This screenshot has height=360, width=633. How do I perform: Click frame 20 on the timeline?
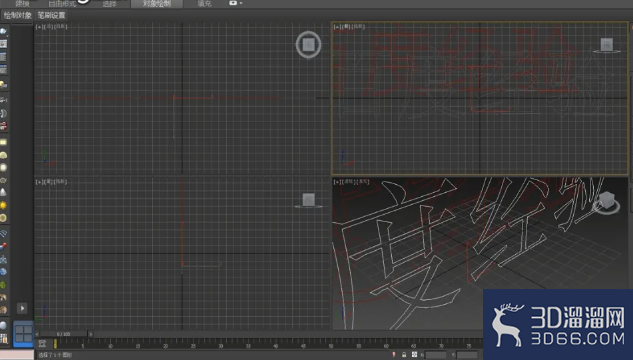pyautogui.click(x=166, y=345)
